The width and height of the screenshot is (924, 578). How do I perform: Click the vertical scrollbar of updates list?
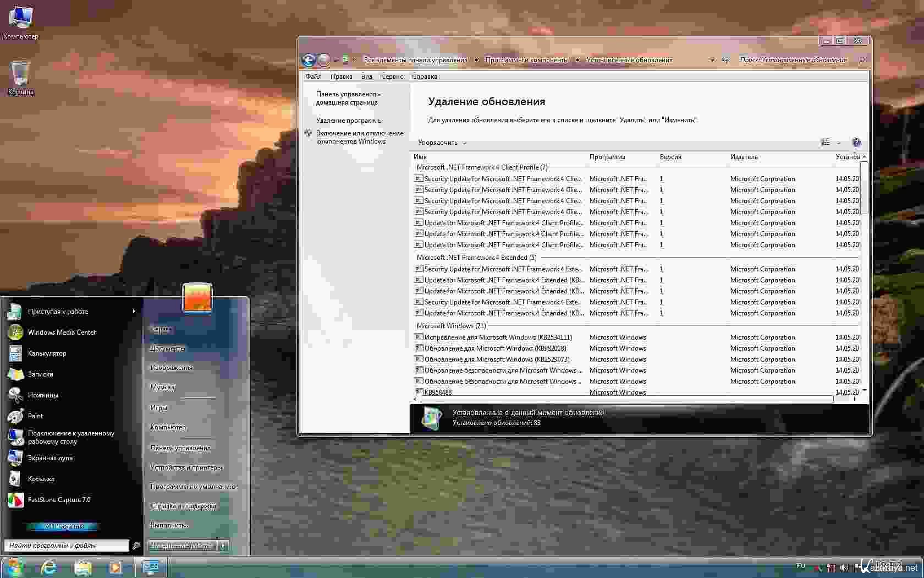pos(864,188)
